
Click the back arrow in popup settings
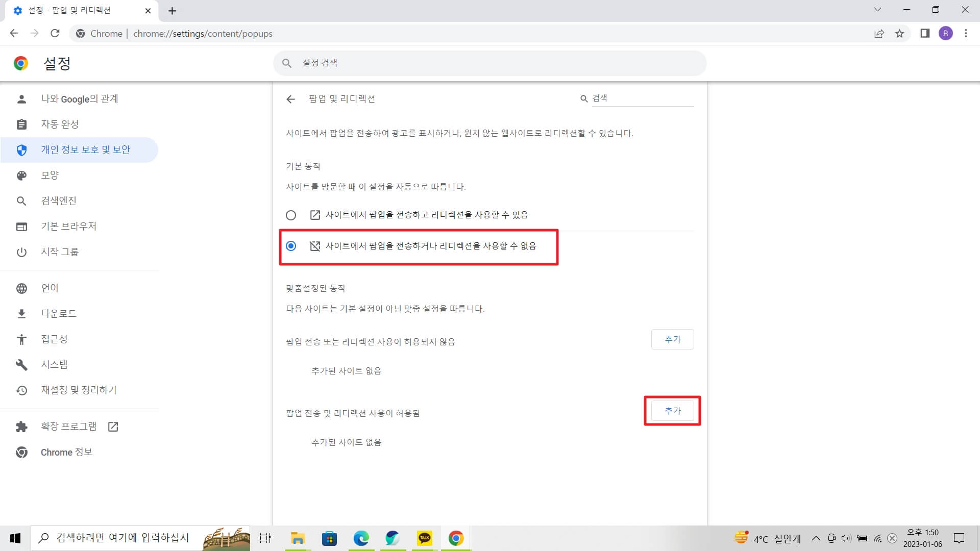click(291, 99)
